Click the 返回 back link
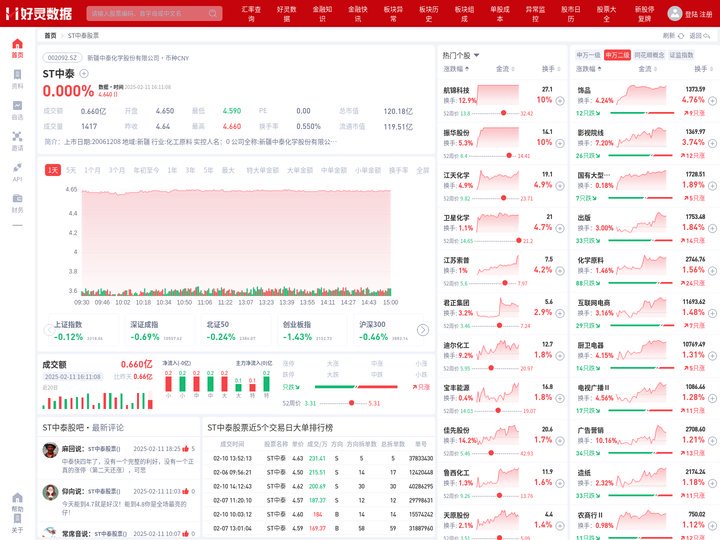This screenshot has width=720, height=540. click(x=699, y=36)
